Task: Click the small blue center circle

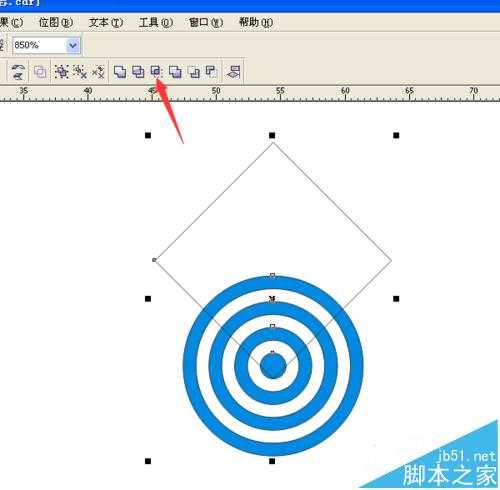Action: tap(273, 366)
